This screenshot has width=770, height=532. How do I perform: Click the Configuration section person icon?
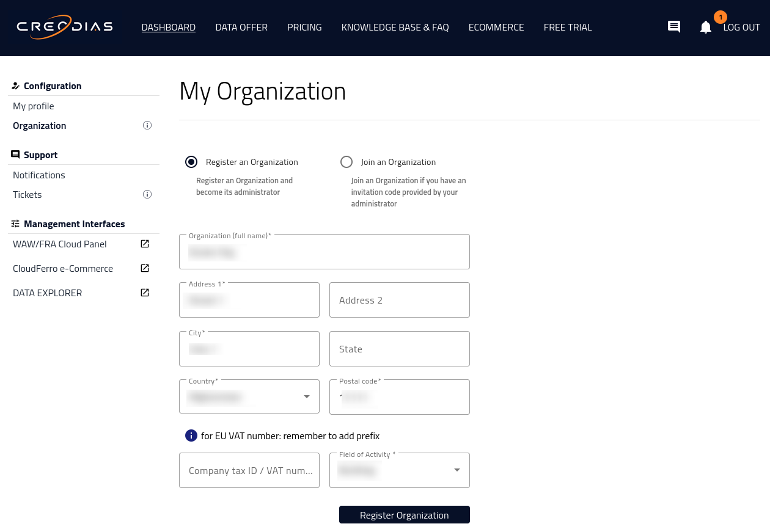click(16, 86)
